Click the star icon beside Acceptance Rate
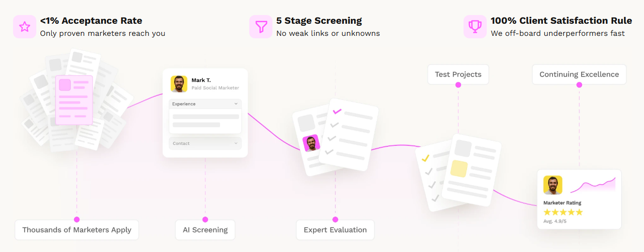Viewport: 644px width, 252px height. (25, 27)
